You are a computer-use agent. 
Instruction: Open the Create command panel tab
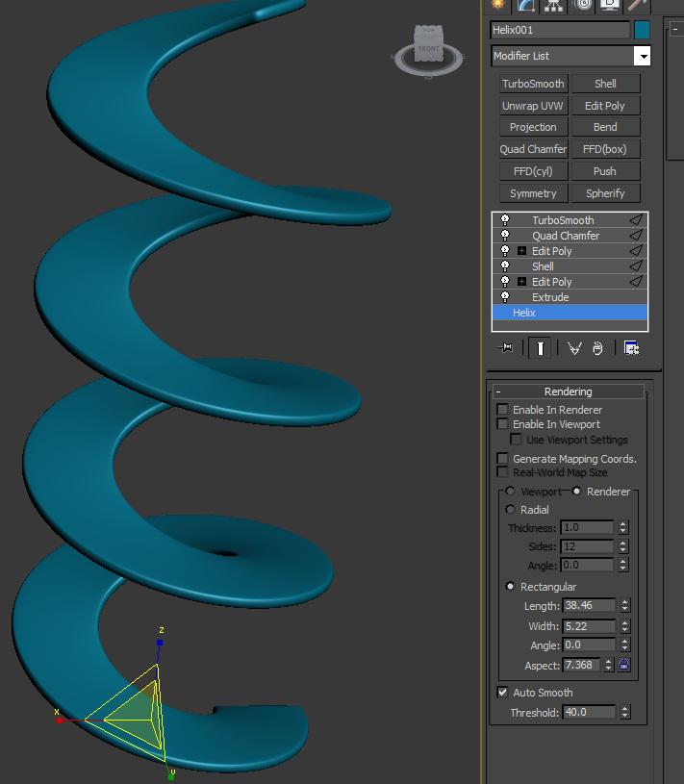click(x=497, y=5)
